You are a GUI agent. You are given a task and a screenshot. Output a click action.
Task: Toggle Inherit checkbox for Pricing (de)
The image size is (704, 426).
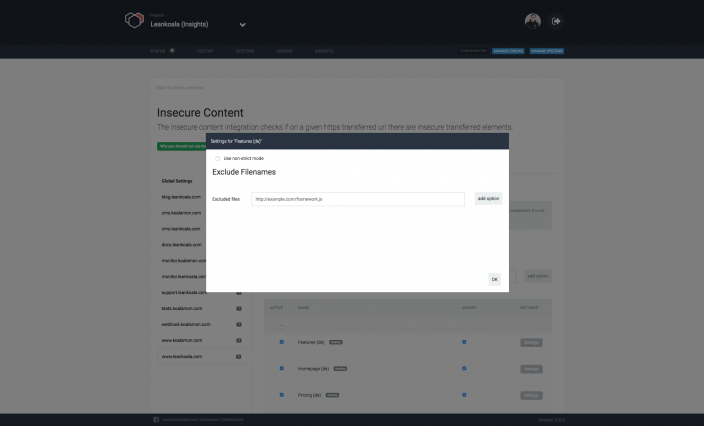[464, 395]
